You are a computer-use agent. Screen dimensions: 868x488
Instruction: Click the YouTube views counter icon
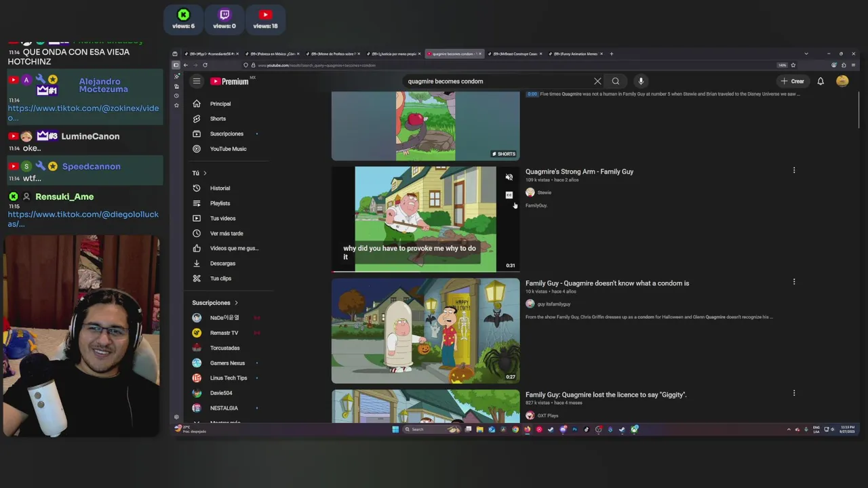[265, 15]
